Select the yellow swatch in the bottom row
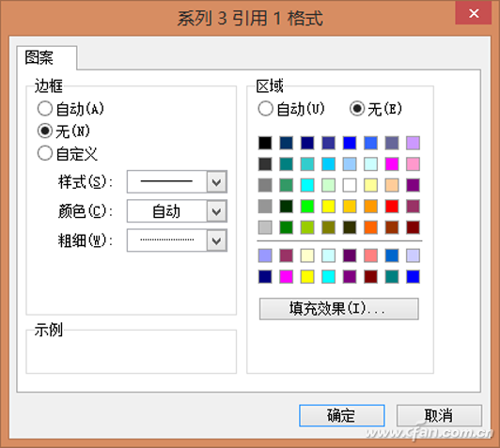The image size is (500, 448). tap(307, 276)
